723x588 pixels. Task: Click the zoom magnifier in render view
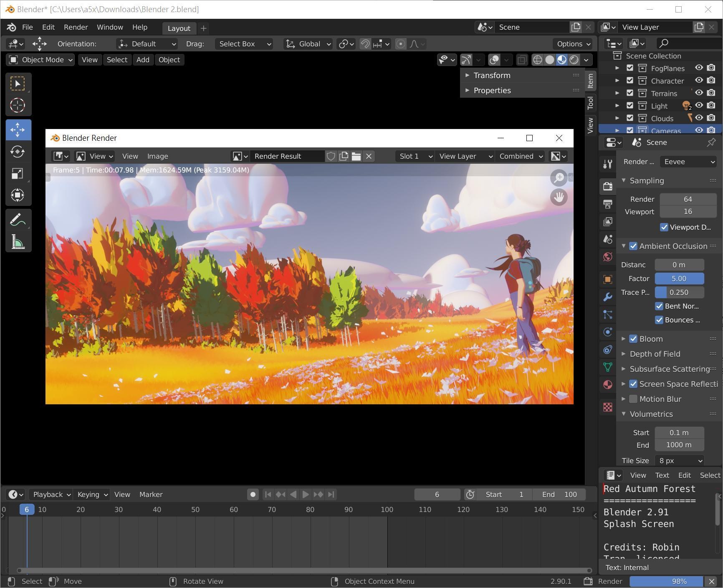[x=559, y=178]
